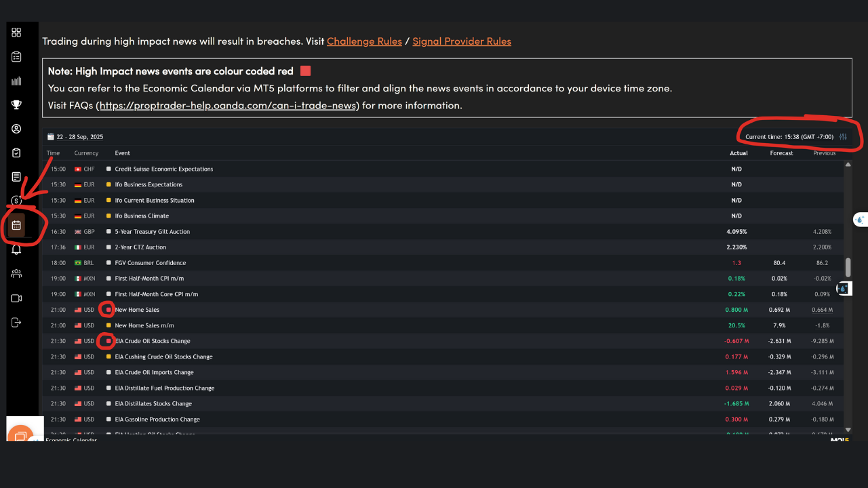
Task: Open the dollar payout icon in sidebar
Action: (x=16, y=201)
